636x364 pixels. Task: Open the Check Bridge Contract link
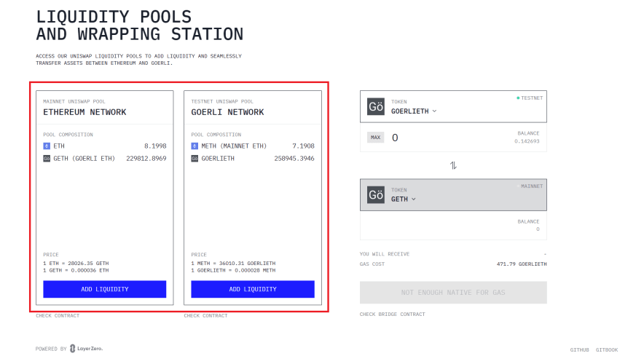[x=392, y=314]
